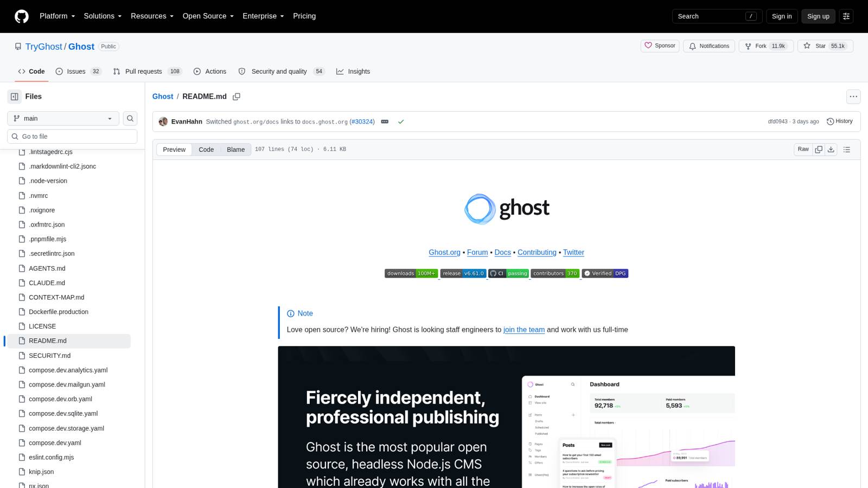
Task: Search files with the magnifier button
Action: tap(130, 118)
